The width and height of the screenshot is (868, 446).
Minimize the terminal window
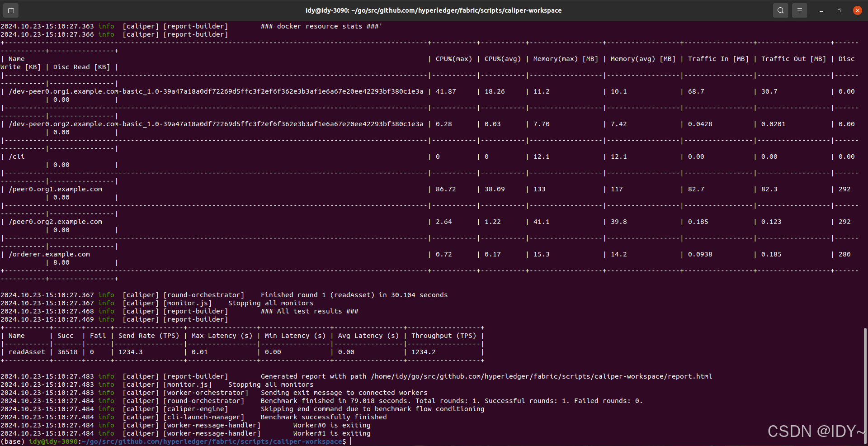point(821,10)
